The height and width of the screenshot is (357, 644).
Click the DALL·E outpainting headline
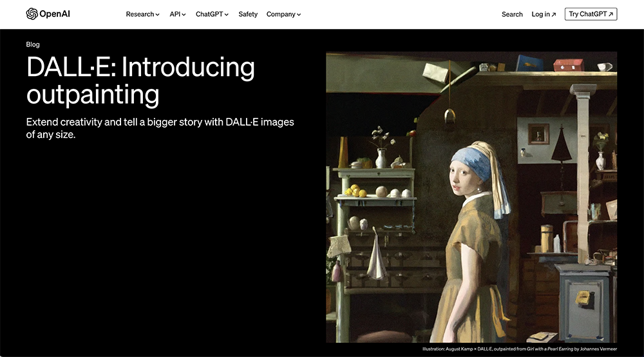[140, 81]
